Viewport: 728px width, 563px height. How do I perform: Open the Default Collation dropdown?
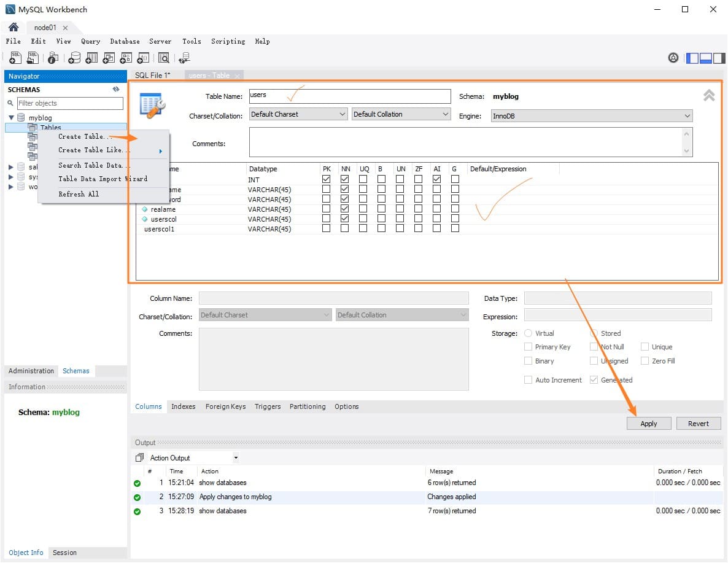401,114
